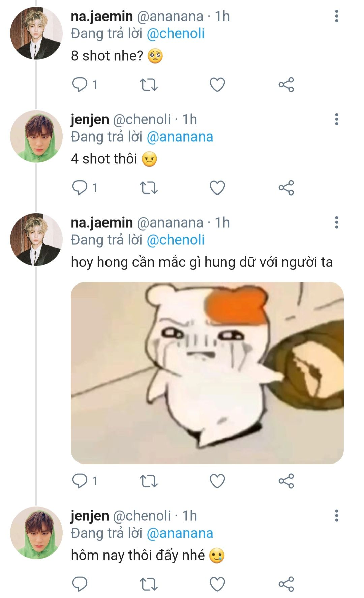This screenshot has height=598, width=364.
Task: Like the "4 shot thôi" tweet
Action: [217, 188]
